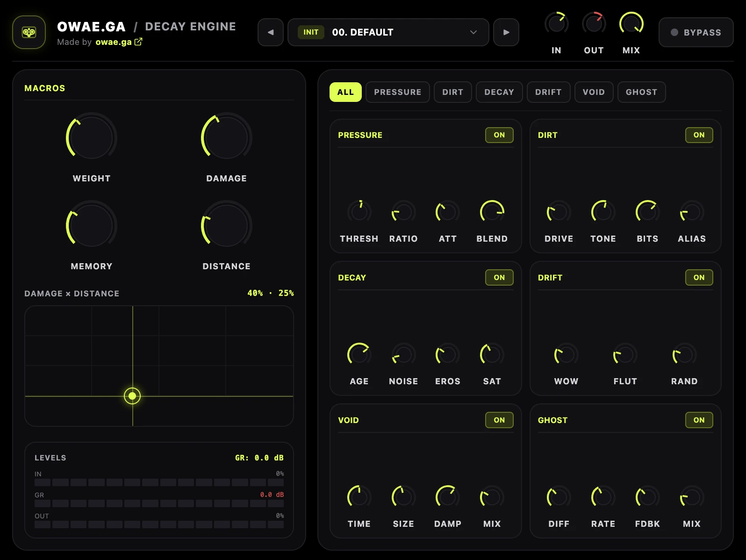
Task: Click the NOISE knob in DECAY
Action: [403, 355]
